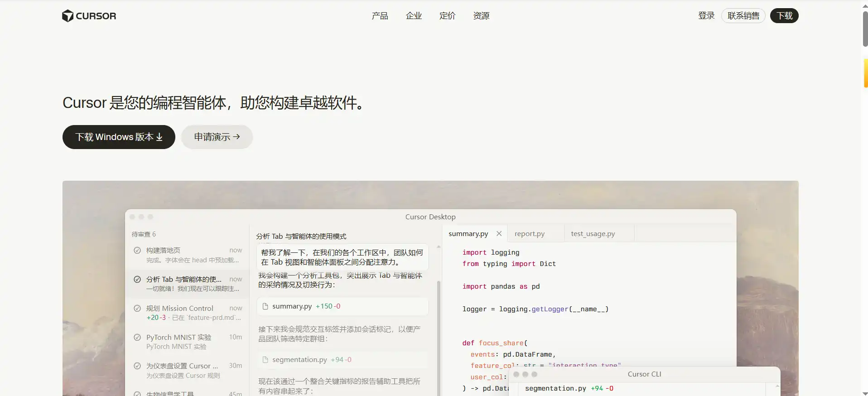Click the 申请演示 button
This screenshot has width=868, height=396.
pyautogui.click(x=217, y=137)
